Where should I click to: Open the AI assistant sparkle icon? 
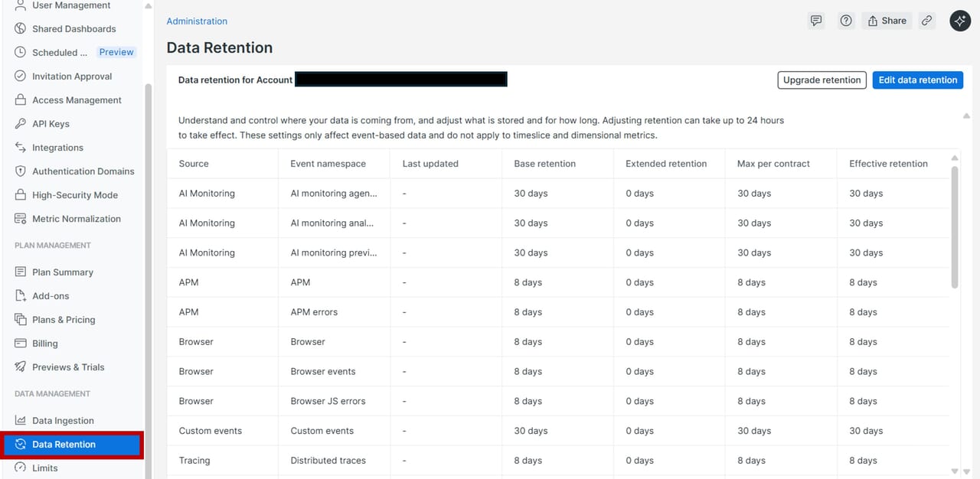click(960, 21)
